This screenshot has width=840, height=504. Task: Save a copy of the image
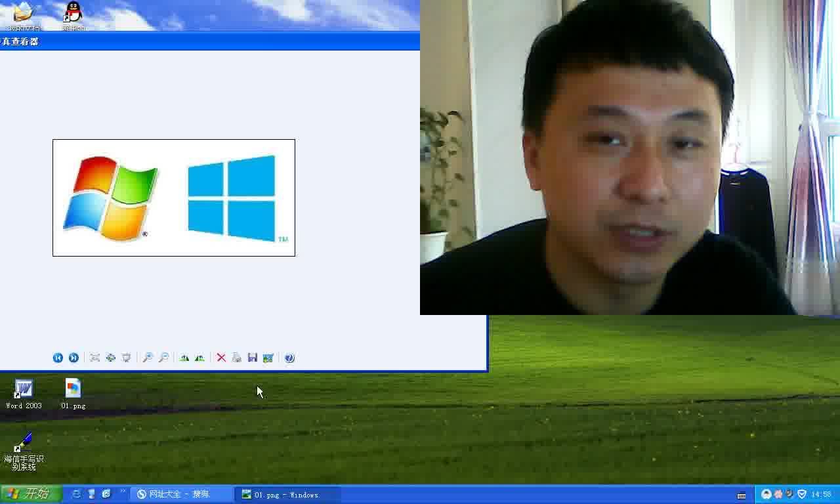pyautogui.click(x=252, y=358)
